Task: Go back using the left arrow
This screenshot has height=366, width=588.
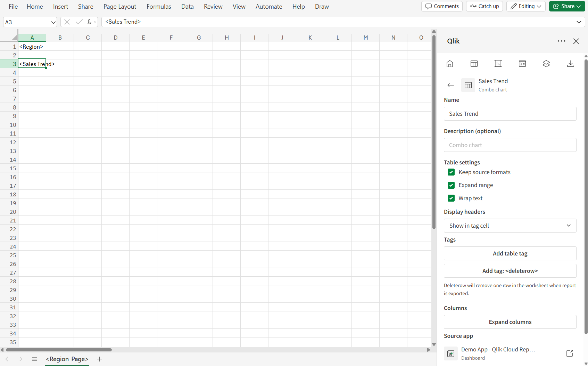Action: click(x=451, y=85)
